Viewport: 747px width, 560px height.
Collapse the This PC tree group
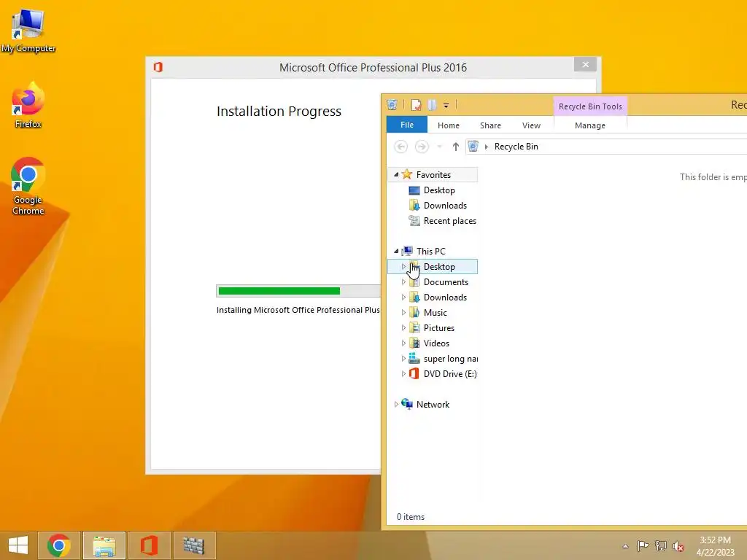(x=396, y=251)
